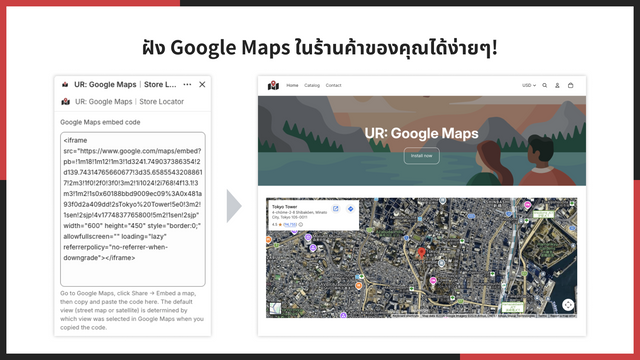
Task: Close the UR: Google Maps settings panel
Action: (202, 84)
